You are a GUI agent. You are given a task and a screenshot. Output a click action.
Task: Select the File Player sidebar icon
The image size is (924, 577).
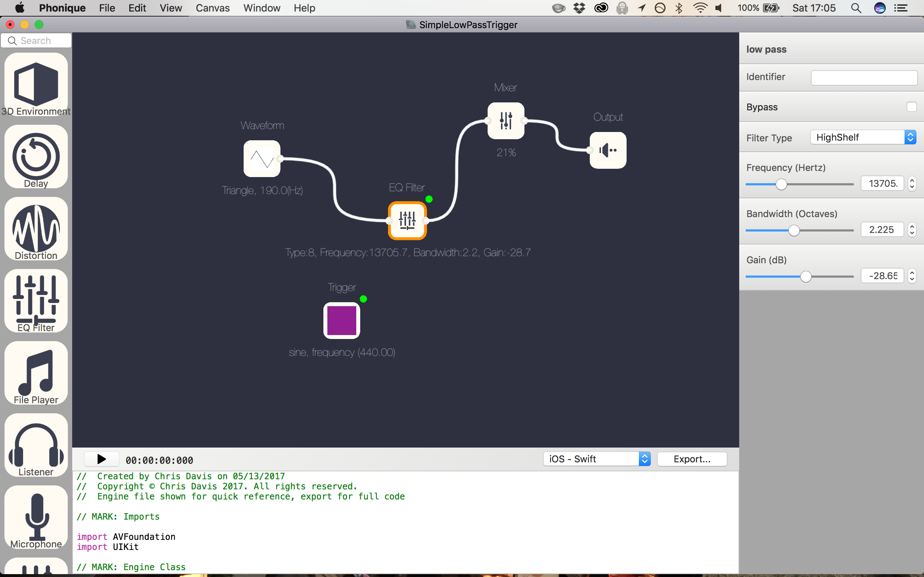[x=36, y=373]
